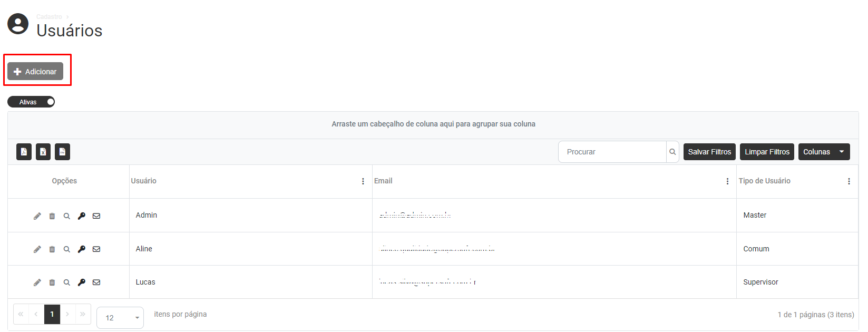Viewport: 868px width, 332px height.
Task: Edit the Lucas user with pencil icon
Action: pos(37,282)
